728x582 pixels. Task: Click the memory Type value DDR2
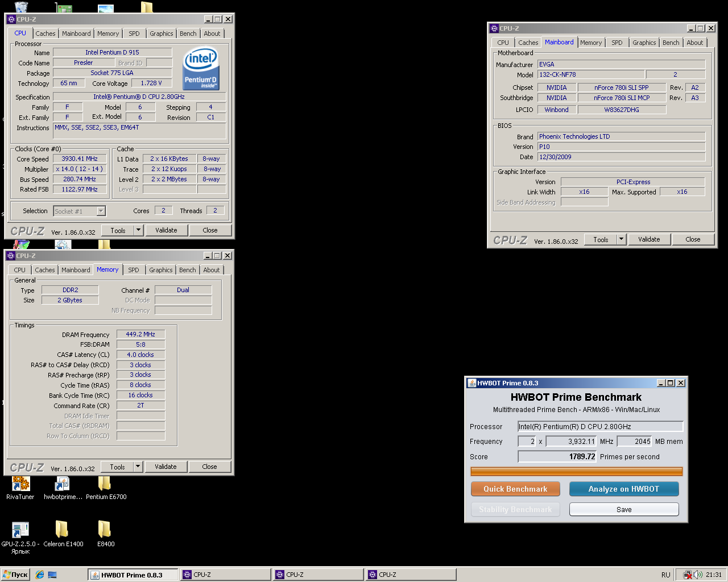71,290
